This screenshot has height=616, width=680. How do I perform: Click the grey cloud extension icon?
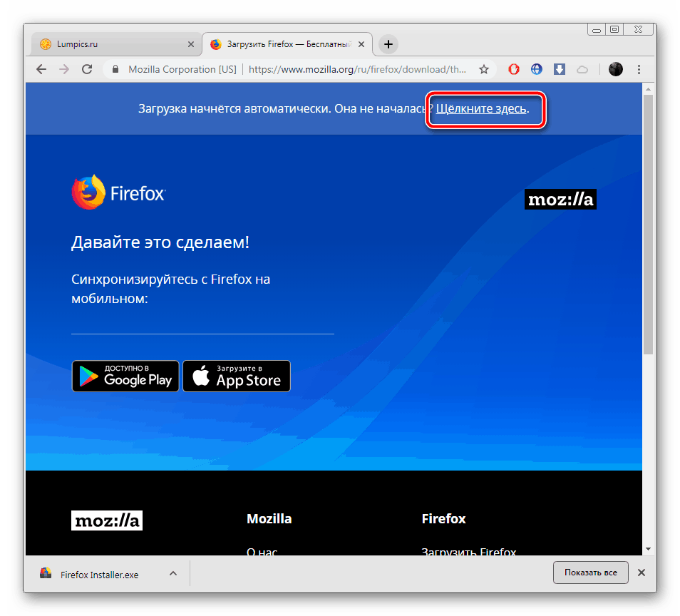(582, 69)
